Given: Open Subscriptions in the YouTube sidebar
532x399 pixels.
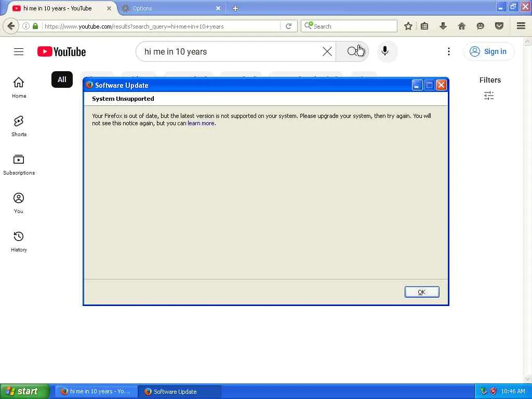Looking at the screenshot, I should 19,164.
